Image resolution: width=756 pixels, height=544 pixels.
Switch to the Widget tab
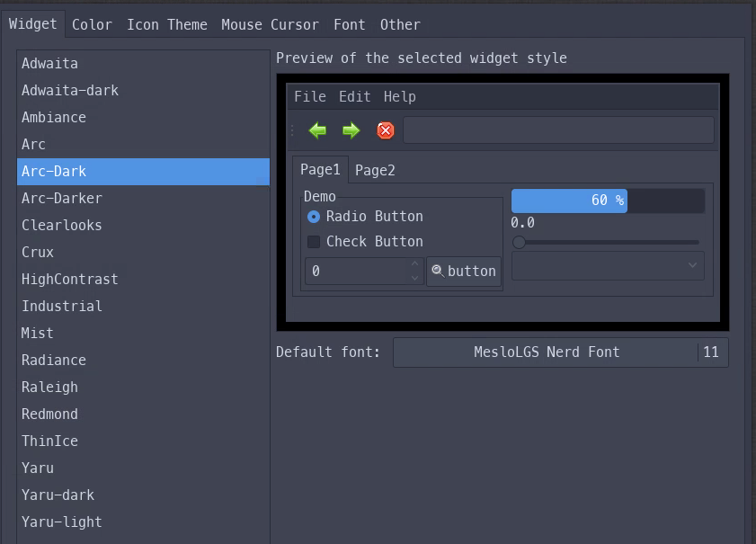32,23
